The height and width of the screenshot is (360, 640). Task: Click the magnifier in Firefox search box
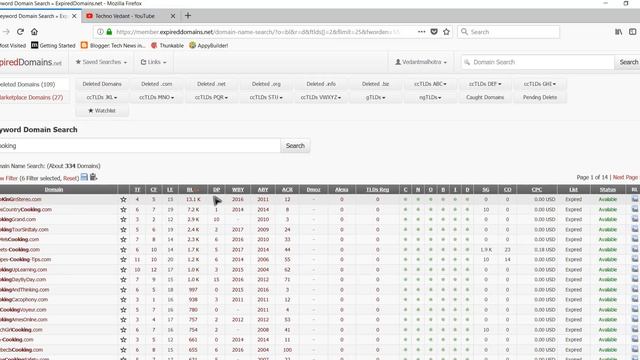pos(464,31)
